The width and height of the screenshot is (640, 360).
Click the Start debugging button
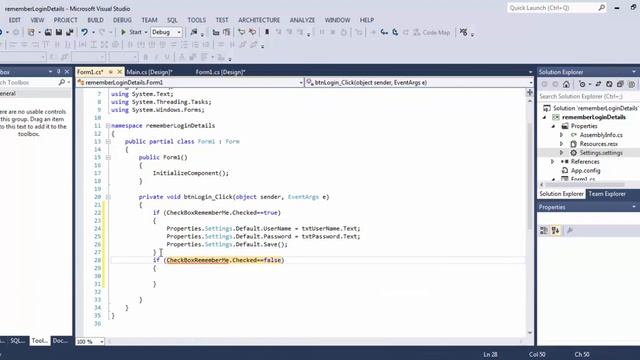pos(131,32)
